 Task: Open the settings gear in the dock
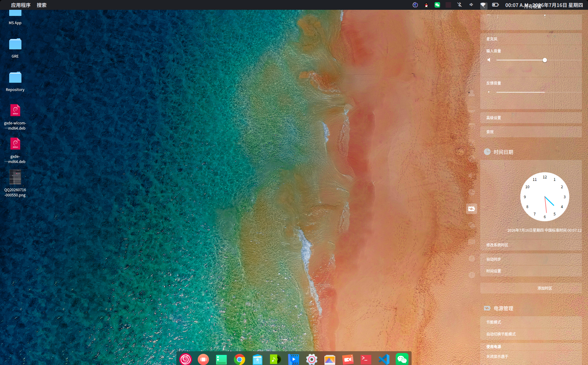(x=311, y=359)
